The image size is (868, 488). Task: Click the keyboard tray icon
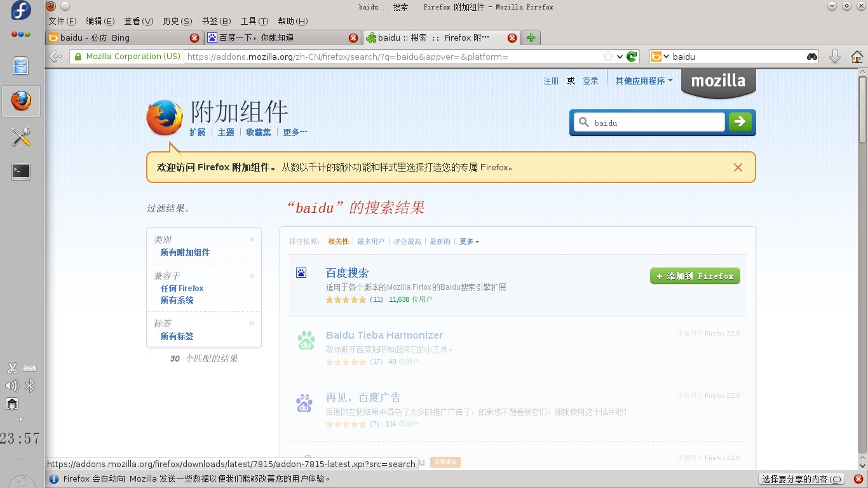[30, 368]
